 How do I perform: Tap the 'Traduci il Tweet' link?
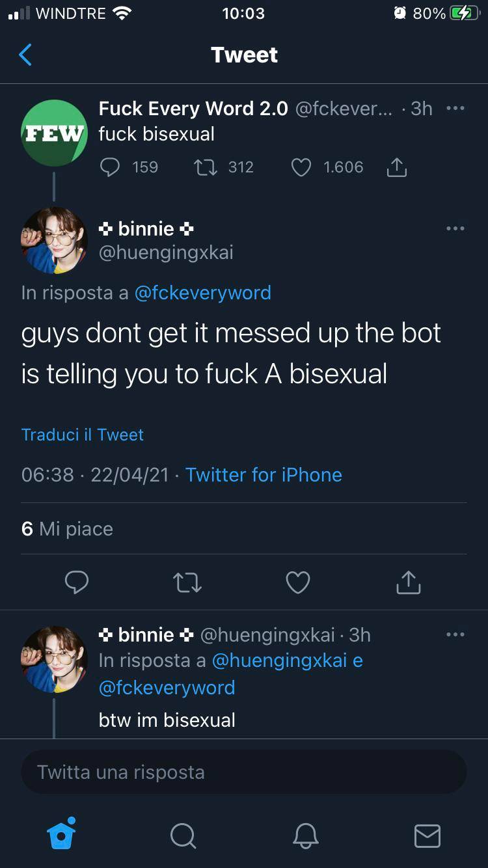click(83, 435)
